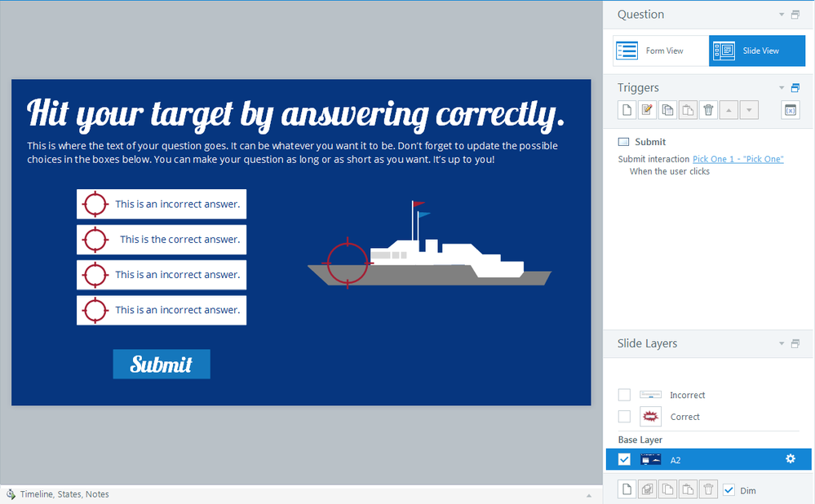The width and height of the screenshot is (815, 504).
Task: Copy the selected trigger
Action: point(667,110)
